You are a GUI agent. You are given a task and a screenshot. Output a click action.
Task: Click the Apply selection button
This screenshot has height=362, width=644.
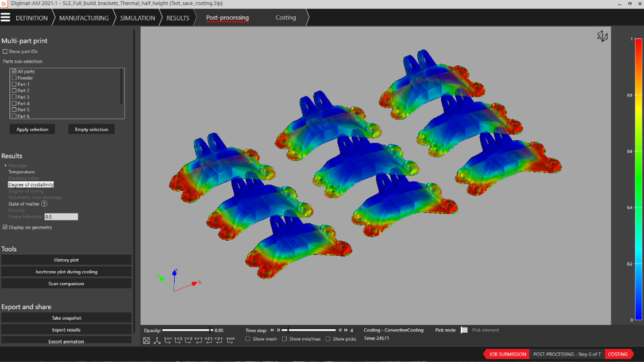pos(32,129)
